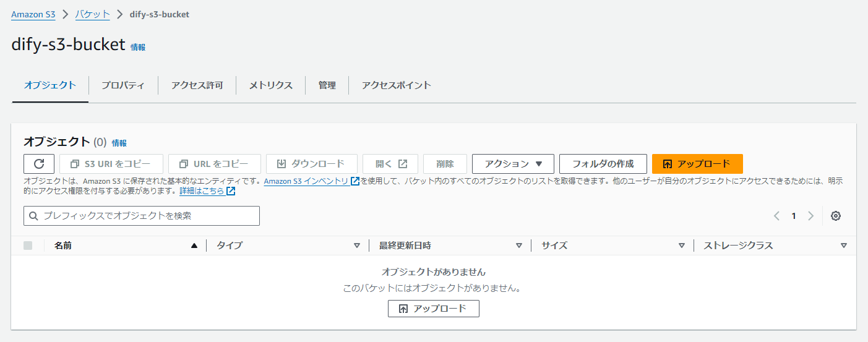
Task: Click the orange アップロード upload button
Action: (697, 164)
